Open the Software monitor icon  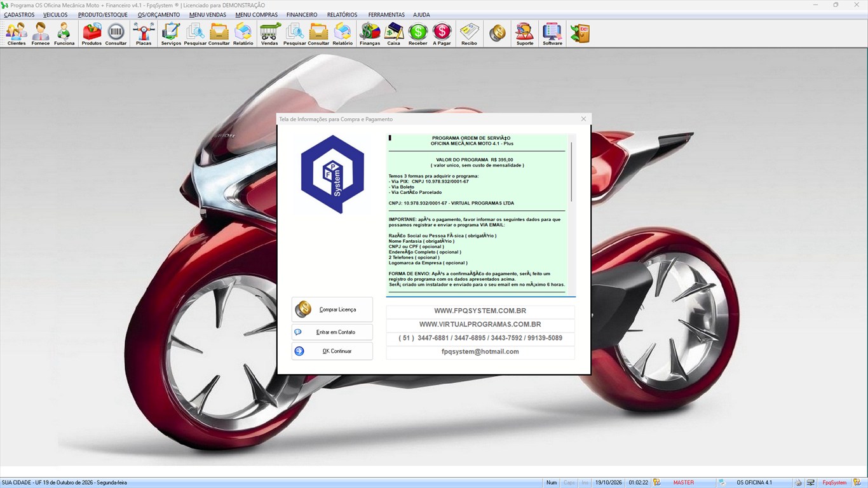[x=552, y=34]
